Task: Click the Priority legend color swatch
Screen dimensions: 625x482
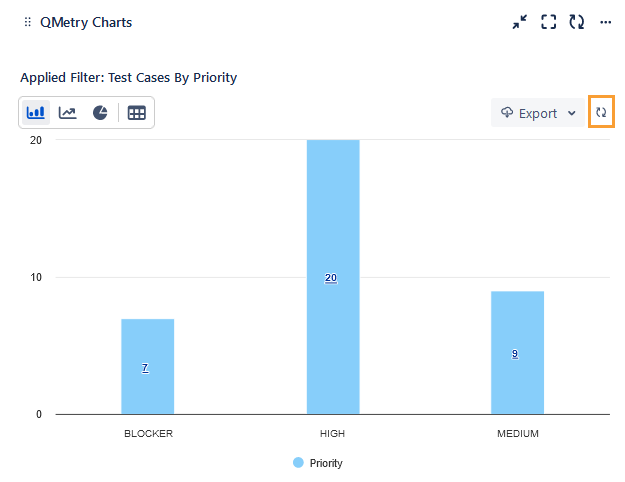Action: pos(298,463)
